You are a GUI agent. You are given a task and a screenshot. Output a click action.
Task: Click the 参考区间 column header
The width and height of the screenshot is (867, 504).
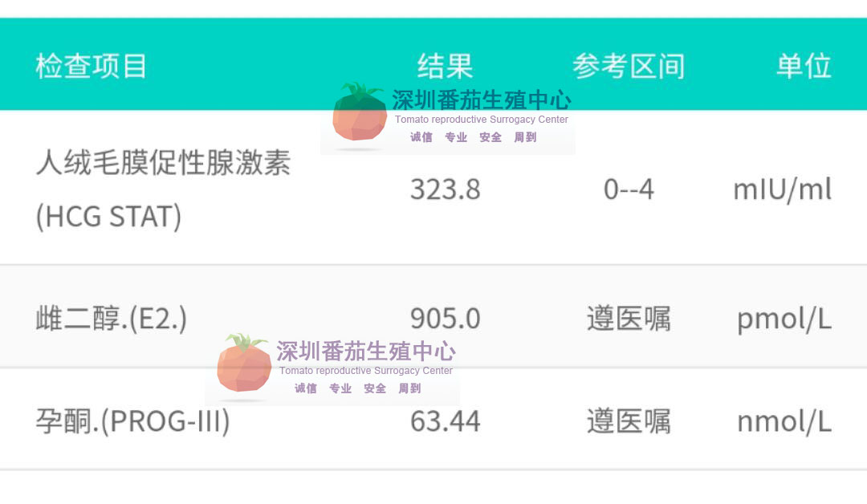[x=629, y=67]
